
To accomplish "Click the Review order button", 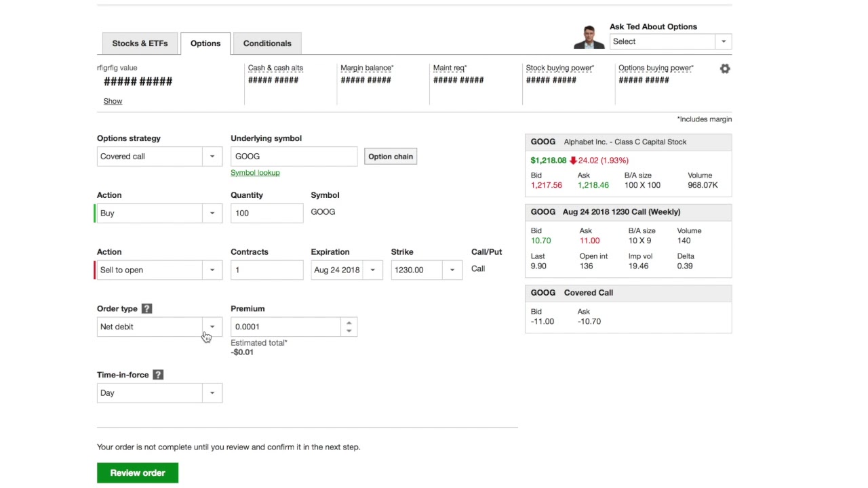I will click(x=138, y=473).
